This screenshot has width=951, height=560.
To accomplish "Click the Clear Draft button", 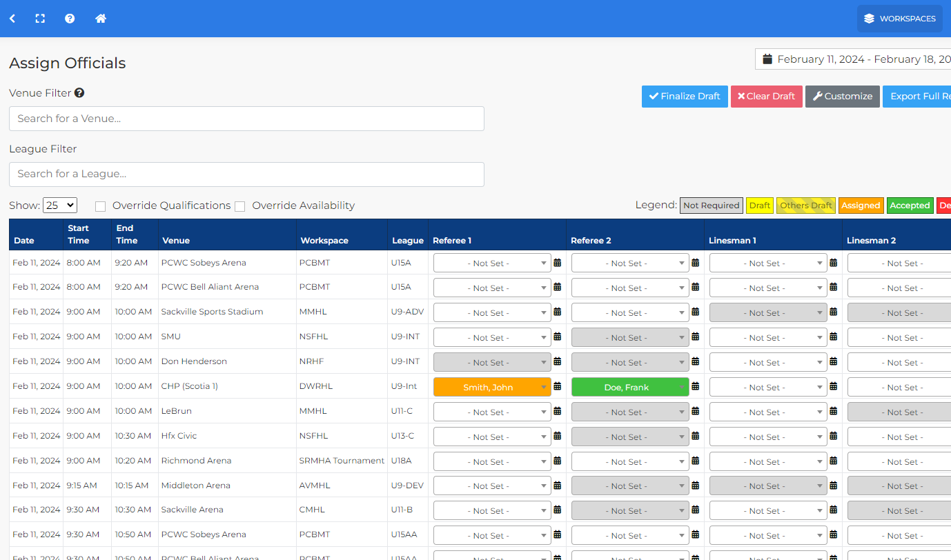I will coord(766,97).
